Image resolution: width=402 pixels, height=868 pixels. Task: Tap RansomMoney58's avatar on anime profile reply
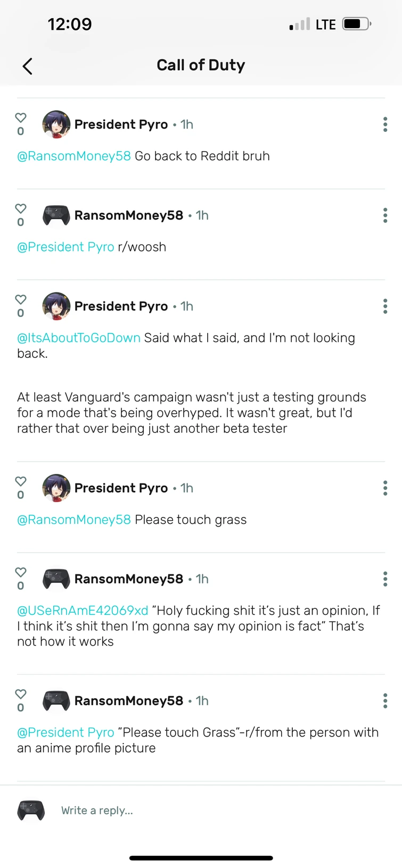point(56,701)
